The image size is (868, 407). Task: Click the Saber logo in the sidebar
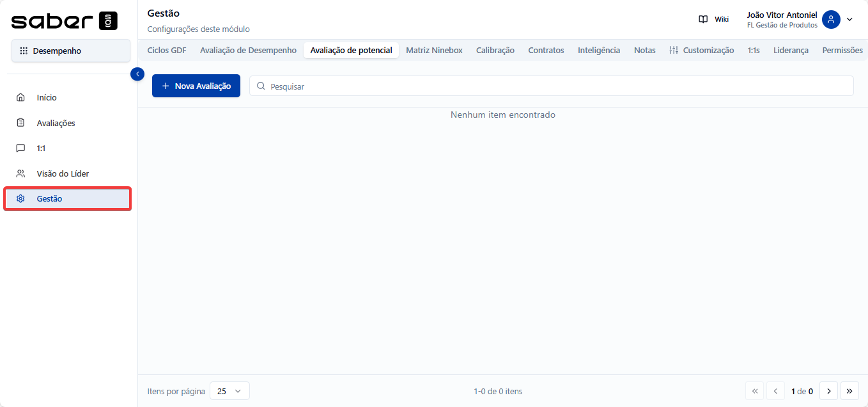tap(64, 20)
